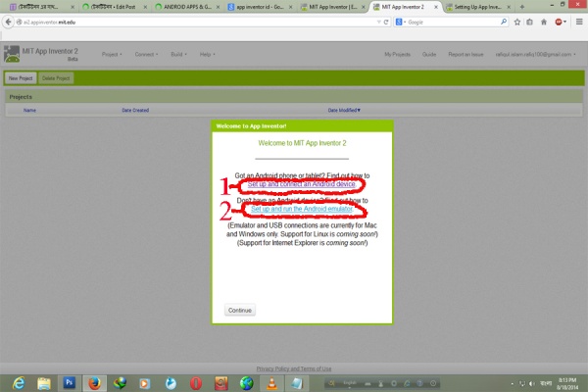Open the media player taskbar icon
The width and height of the screenshot is (588, 392).
[x=145, y=383]
